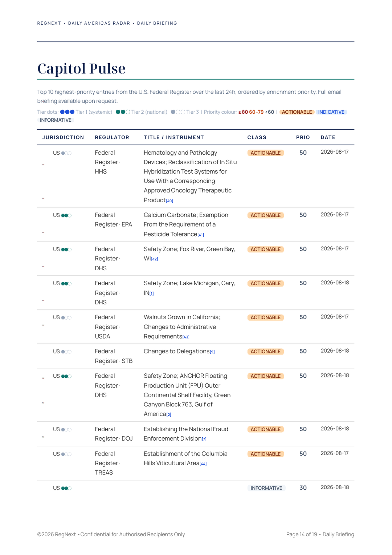Open footnote link [9] after Changes to Delegations

click(212, 352)
